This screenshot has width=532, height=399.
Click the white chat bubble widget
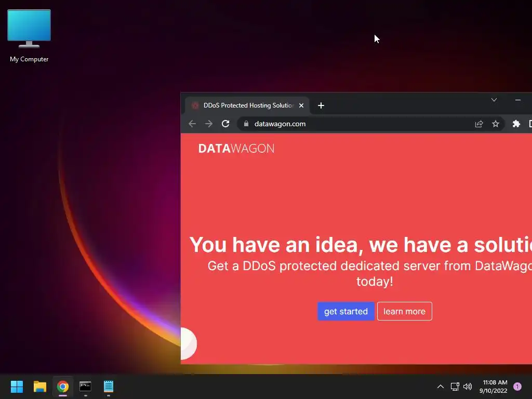[189, 343]
